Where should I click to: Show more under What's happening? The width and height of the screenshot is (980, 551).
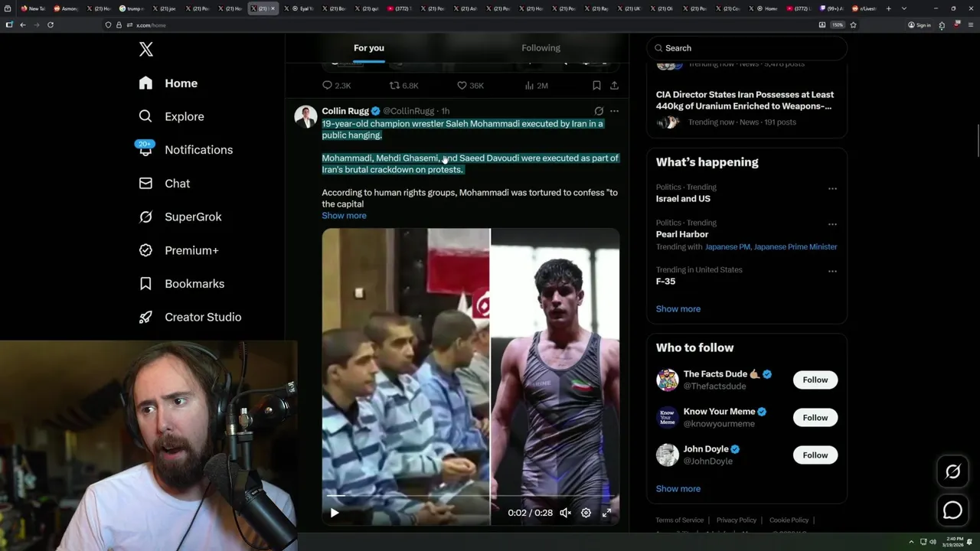(678, 309)
